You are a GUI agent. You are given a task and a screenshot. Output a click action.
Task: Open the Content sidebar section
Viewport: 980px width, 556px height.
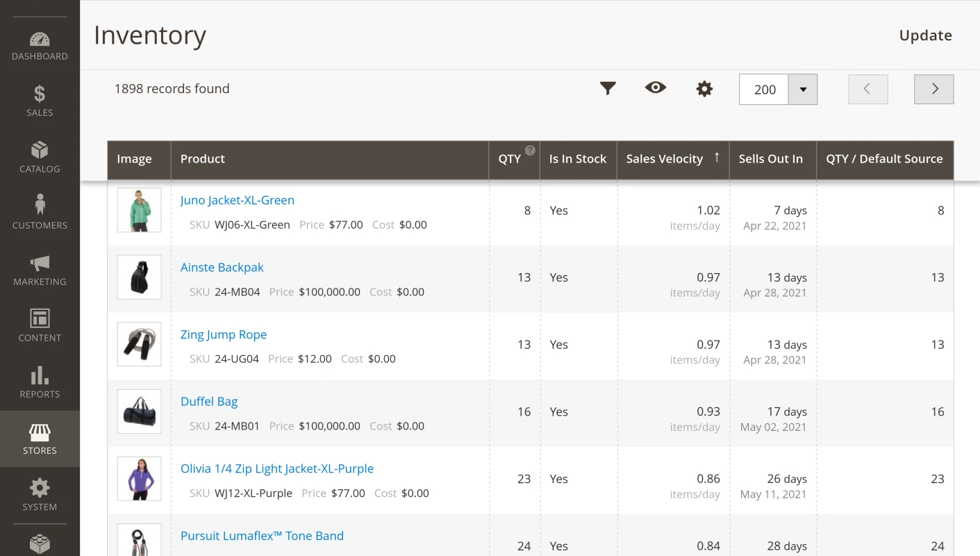pos(40,326)
